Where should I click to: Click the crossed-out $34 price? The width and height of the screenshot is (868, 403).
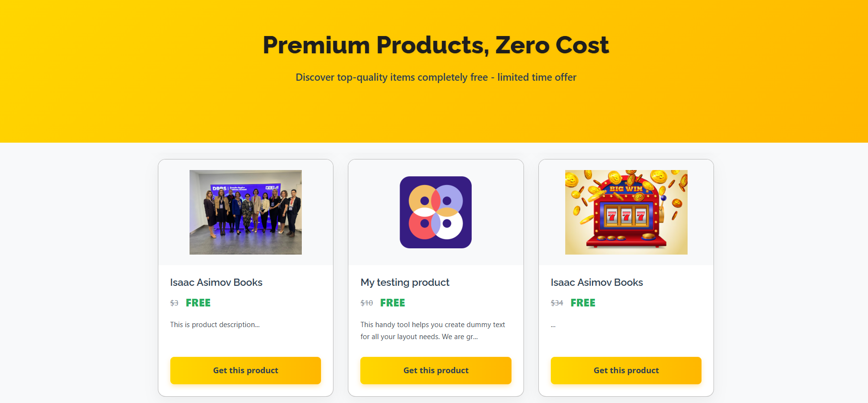click(x=557, y=303)
